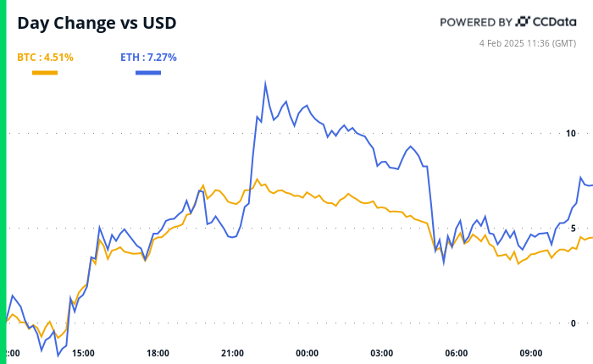Click the orange BTC color swatch
This screenshot has height=364, width=593.
(x=45, y=73)
